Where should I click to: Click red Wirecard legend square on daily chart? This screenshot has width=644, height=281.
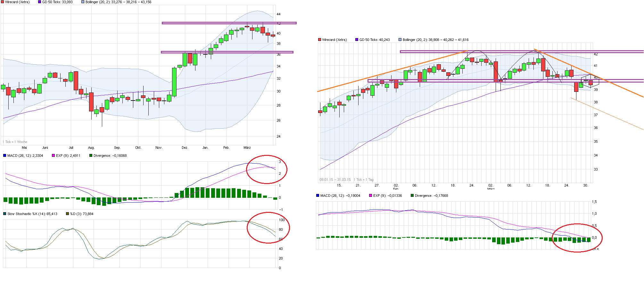(319, 40)
